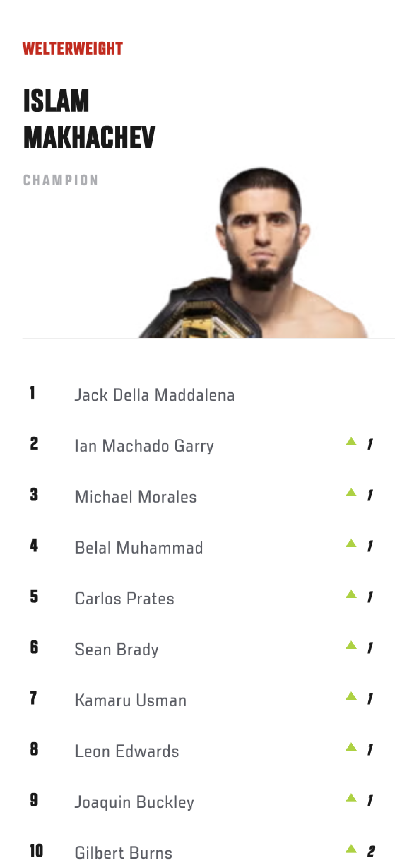
Task: Click green up arrow beside Leon Edwards
Action: tap(351, 747)
